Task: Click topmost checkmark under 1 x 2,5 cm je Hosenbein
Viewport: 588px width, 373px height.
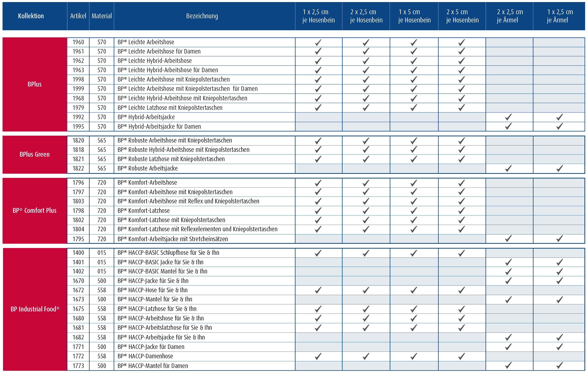Action: (317, 42)
